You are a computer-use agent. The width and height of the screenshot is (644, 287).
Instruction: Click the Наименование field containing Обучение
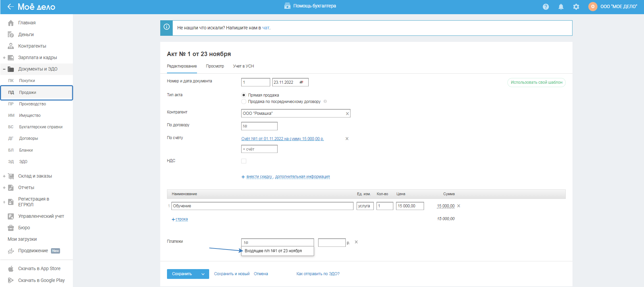(262, 206)
